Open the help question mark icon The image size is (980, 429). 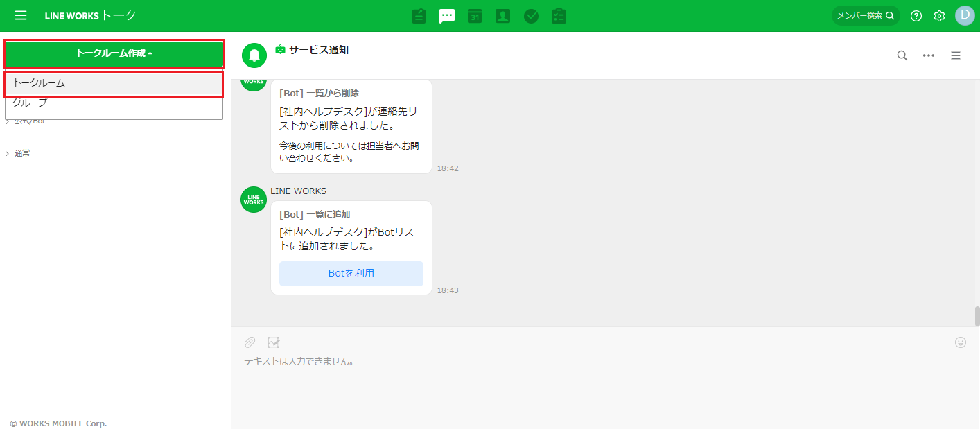pyautogui.click(x=916, y=16)
